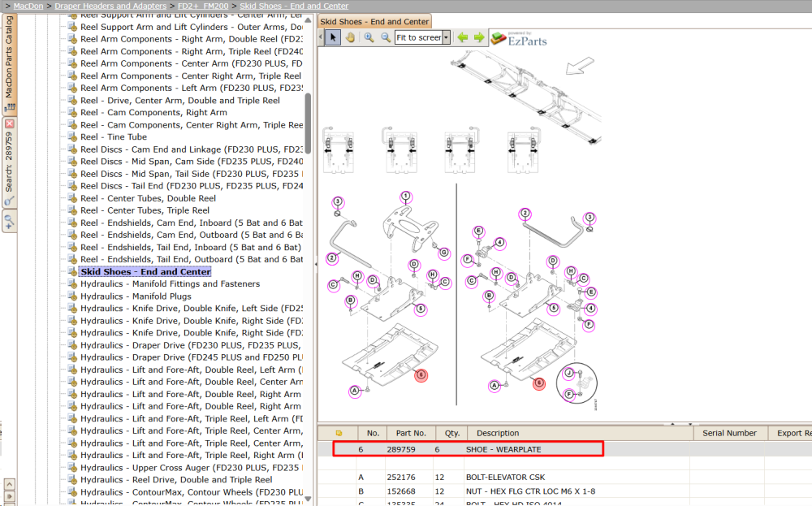This screenshot has height=506, width=812.
Task: Click the EzParts logo
Action: tap(519, 39)
